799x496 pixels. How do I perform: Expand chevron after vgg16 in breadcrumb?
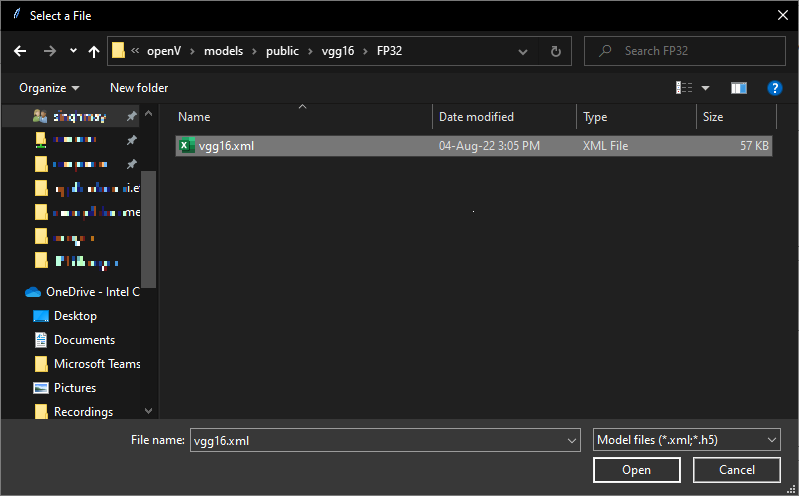pyautogui.click(x=365, y=51)
